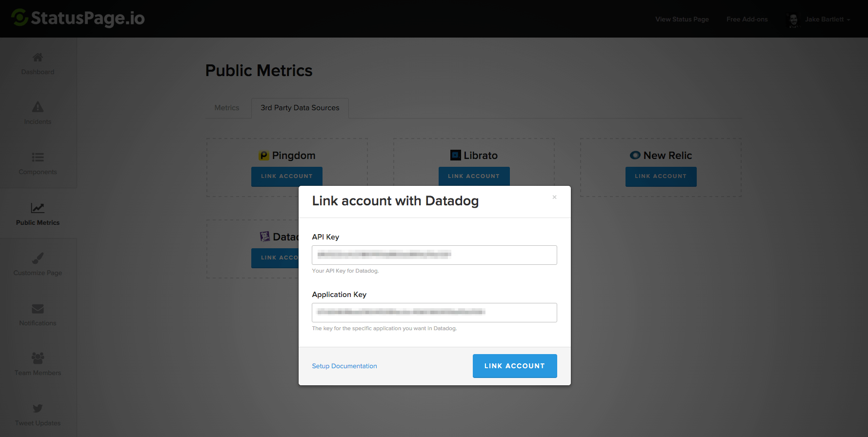Click the Pingdom logo icon
Screen dimensions: 868x437
coord(264,156)
